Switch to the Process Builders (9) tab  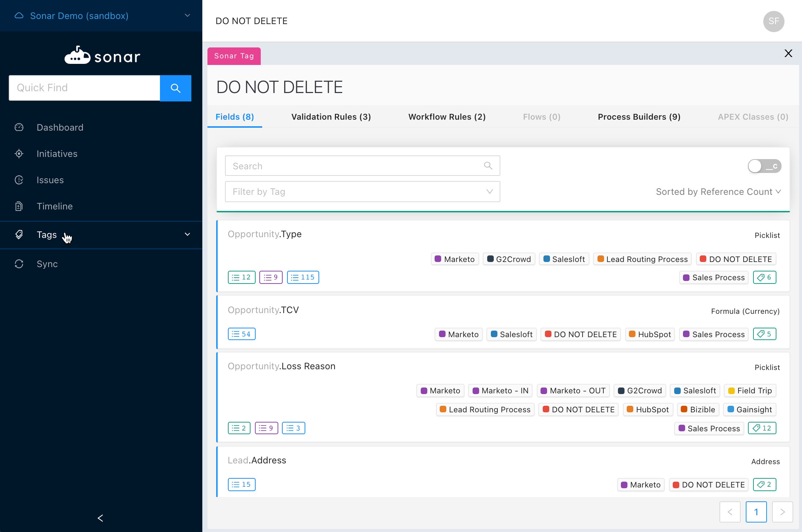coord(639,117)
